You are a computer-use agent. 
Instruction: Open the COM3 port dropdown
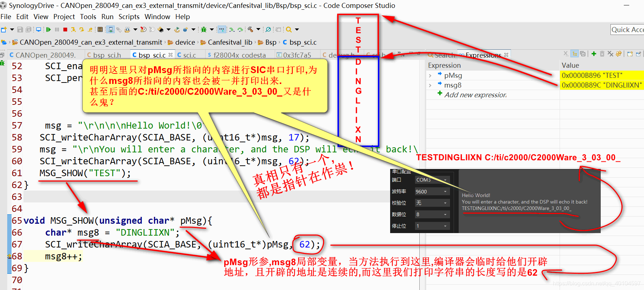point(432,180)
